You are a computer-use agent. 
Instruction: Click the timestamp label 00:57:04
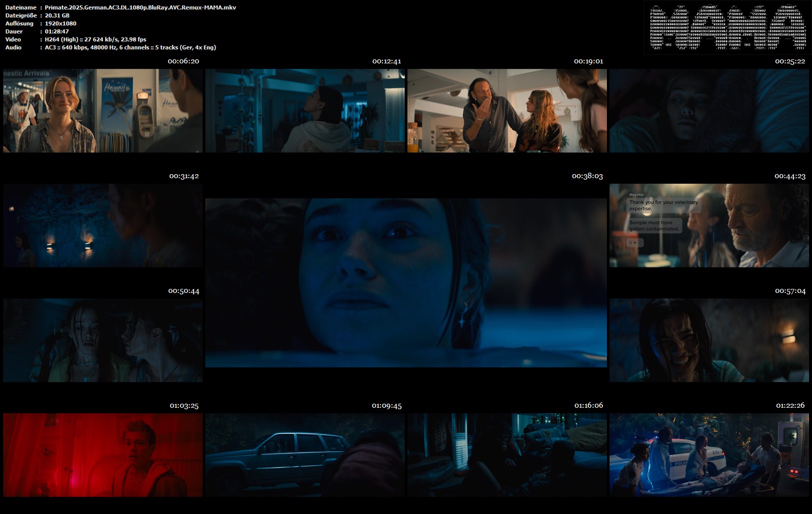(790, 291)
